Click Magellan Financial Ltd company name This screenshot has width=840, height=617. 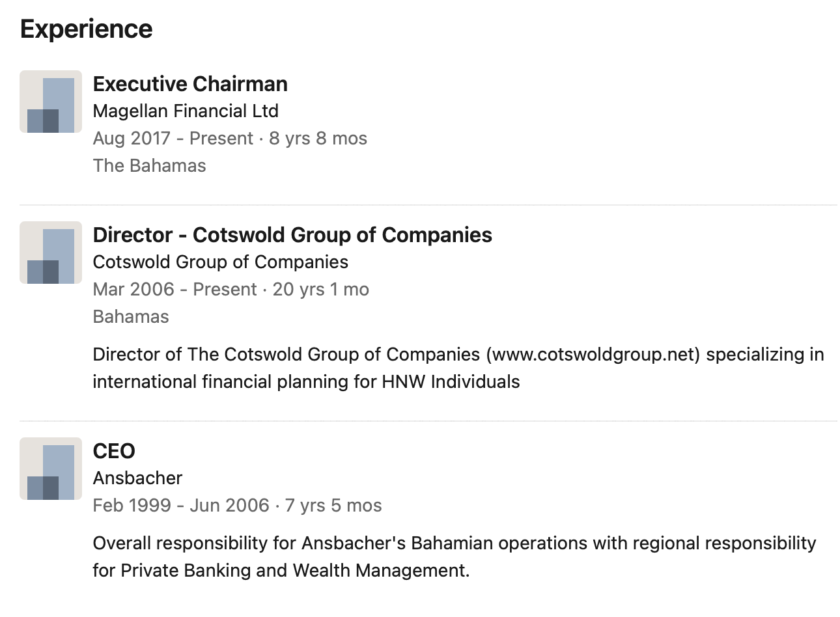186,111
